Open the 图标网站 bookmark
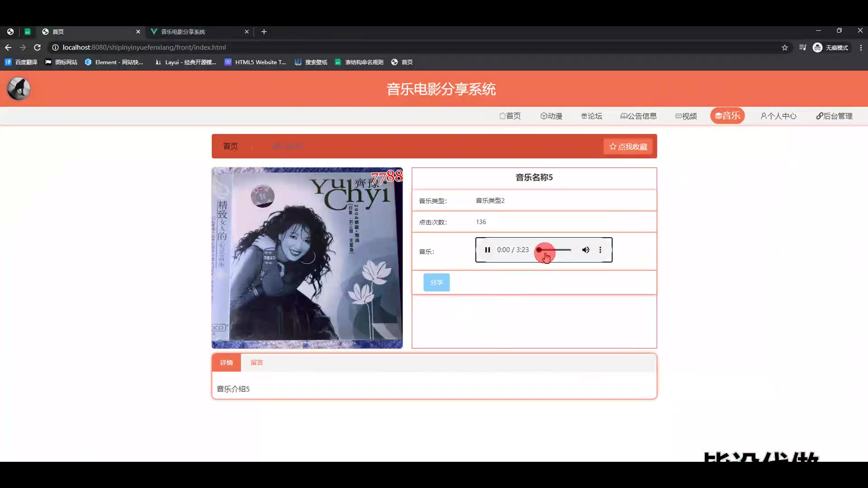This screenshot has height=488, width=868. tap(61, 62)
